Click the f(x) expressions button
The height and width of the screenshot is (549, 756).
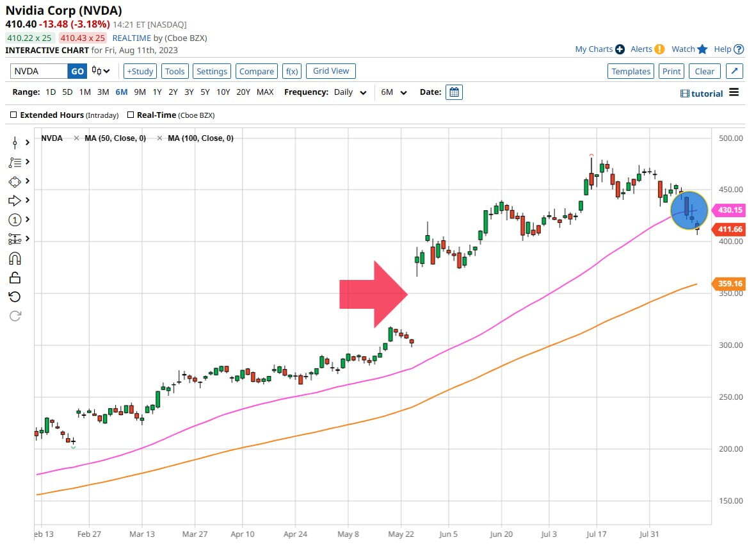point(292,71)
